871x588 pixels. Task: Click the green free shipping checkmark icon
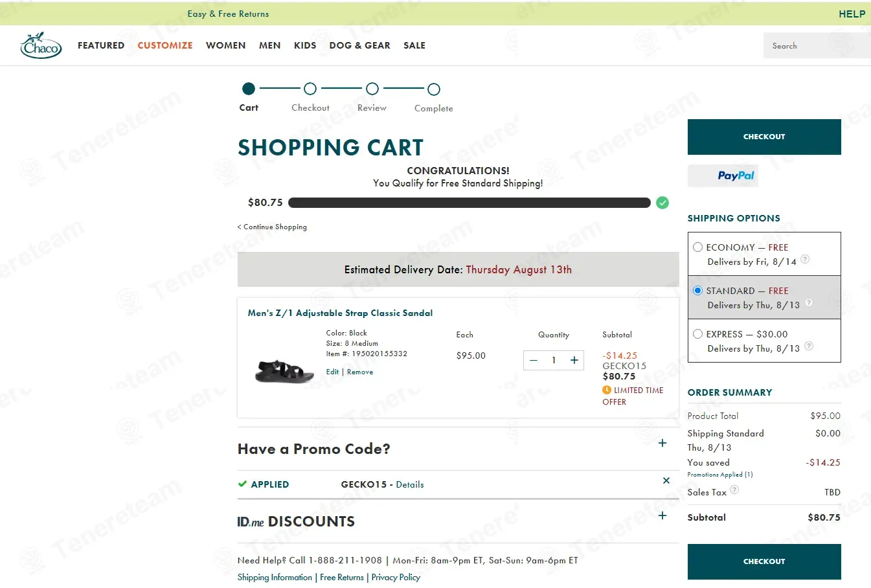(662, 203)
